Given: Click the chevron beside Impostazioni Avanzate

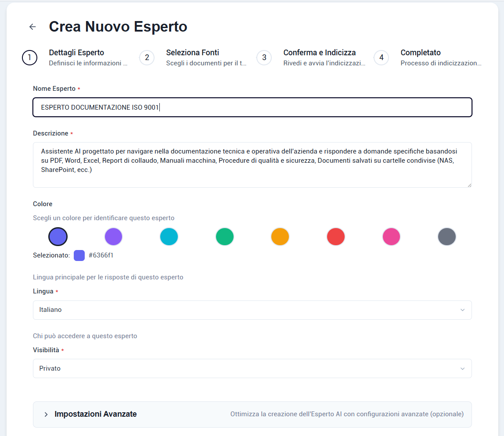Looking at the screenshot, I should (x=46, y=415).
